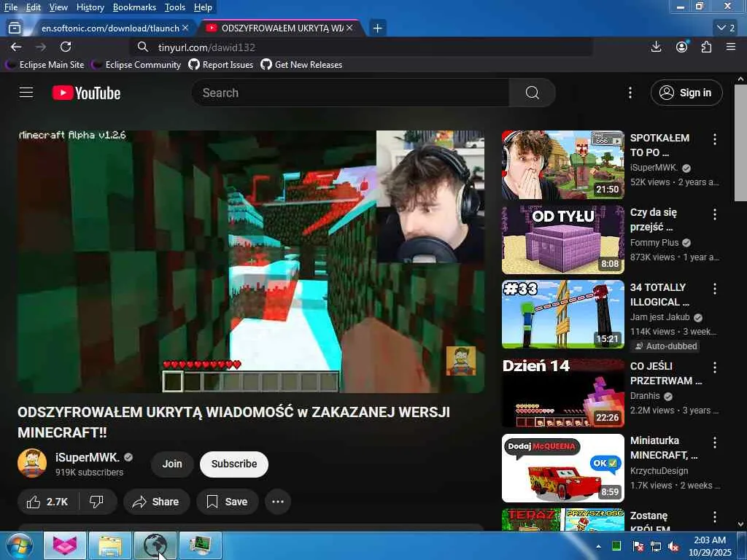Open the browser account icon

682,47
